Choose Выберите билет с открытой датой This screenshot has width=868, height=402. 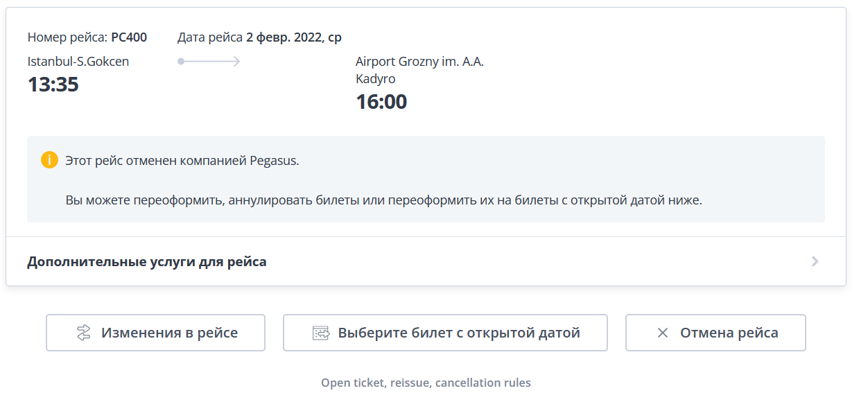click(445, 333)
